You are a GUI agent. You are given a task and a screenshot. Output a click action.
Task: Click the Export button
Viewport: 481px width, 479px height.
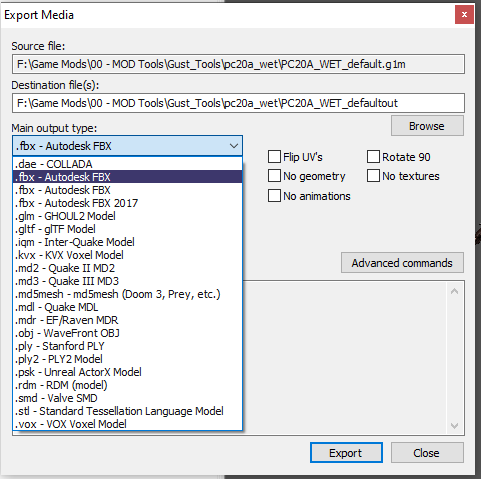coord(346,453)
